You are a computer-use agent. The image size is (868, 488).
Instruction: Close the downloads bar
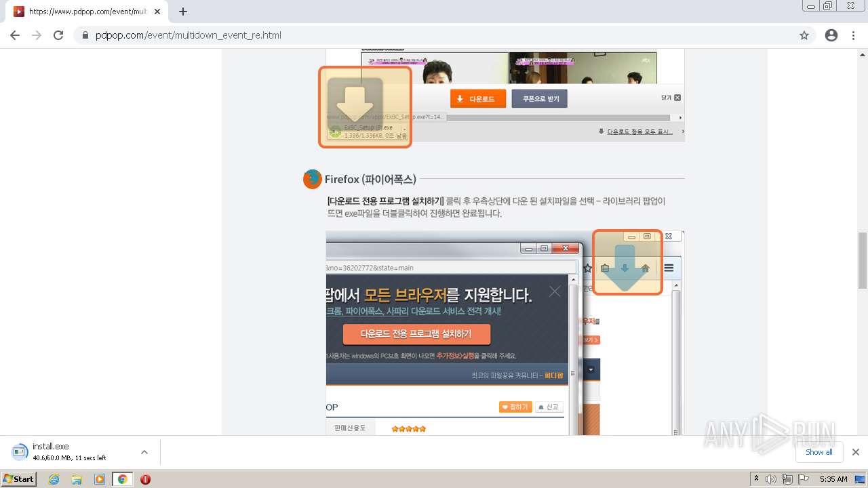856,452
